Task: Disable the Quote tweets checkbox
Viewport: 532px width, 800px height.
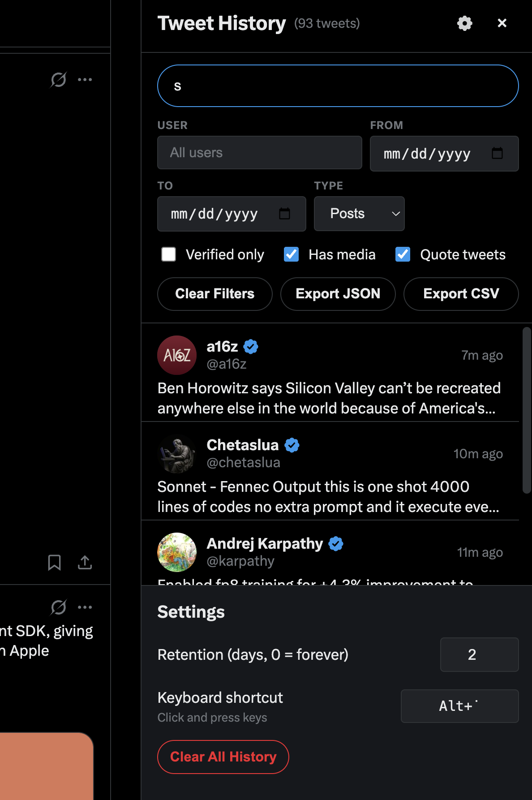Action: (x=403, y=254)
